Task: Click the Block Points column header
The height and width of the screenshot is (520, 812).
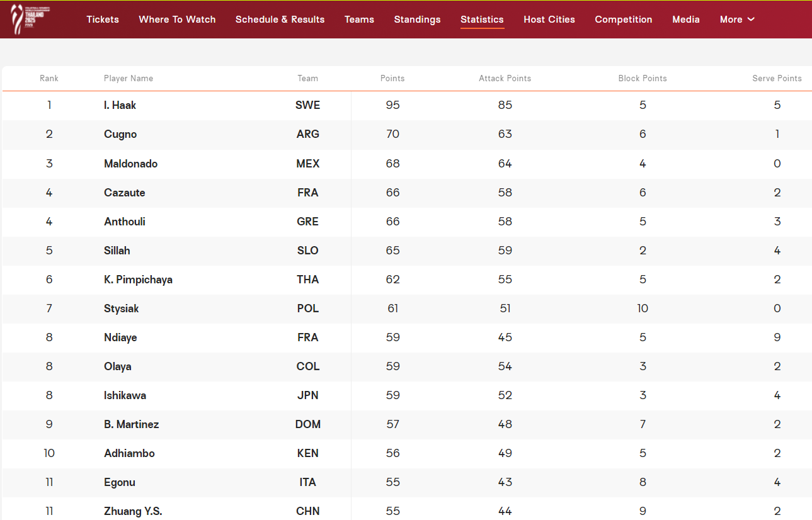Action: 642,79
